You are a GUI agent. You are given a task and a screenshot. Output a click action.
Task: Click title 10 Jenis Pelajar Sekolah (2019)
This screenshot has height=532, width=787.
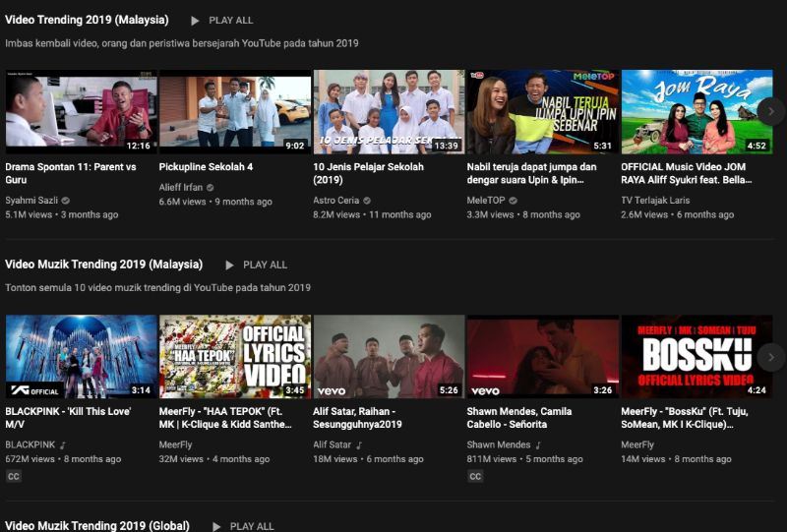(368, 173)
